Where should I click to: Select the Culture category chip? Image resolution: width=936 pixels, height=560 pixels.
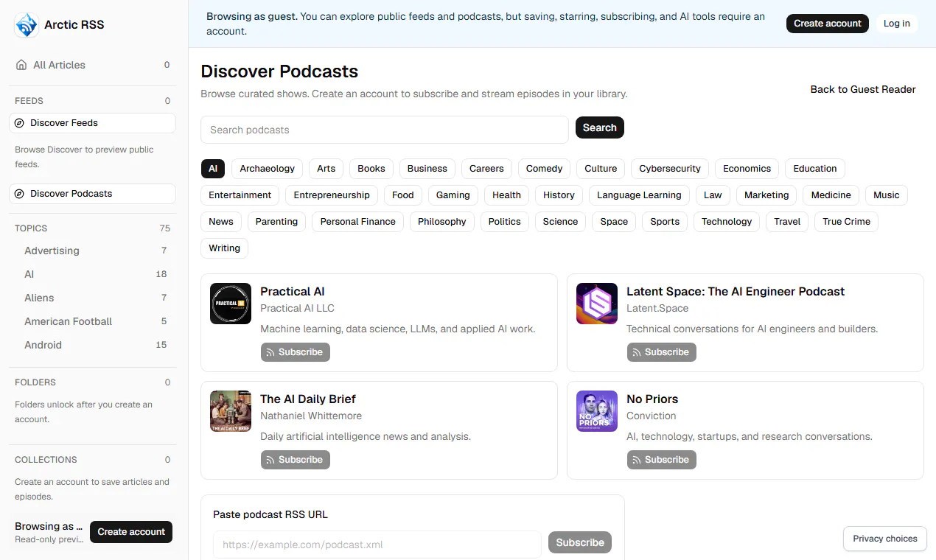pyautogui.click(x=601, y=169)
